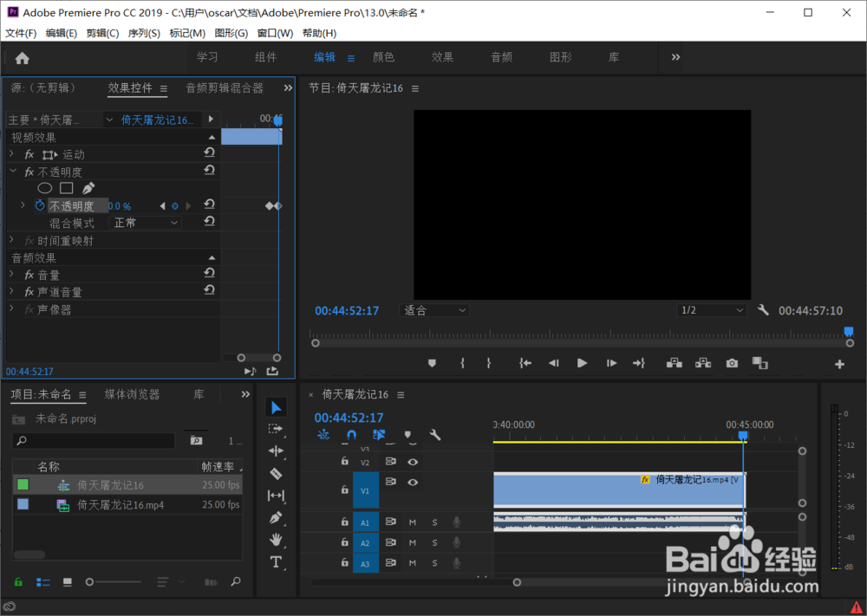
Task: Select the Razor tool
Action: point(276,473)
